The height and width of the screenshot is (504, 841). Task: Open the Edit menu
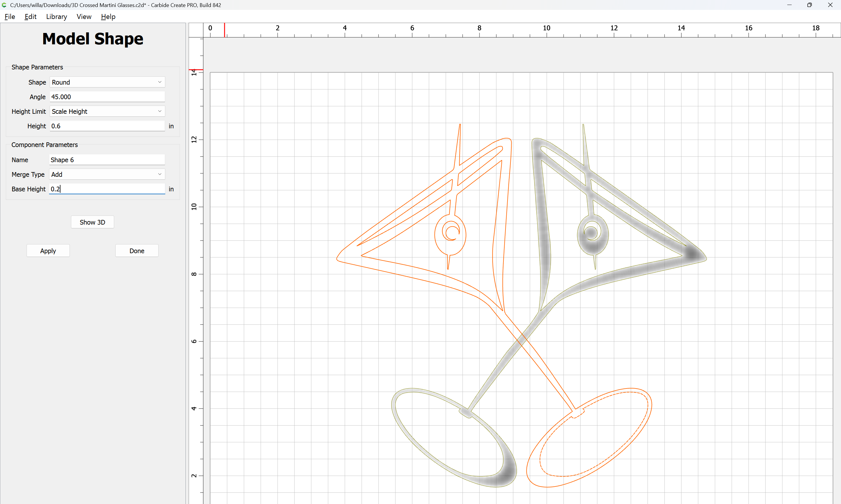30,17
